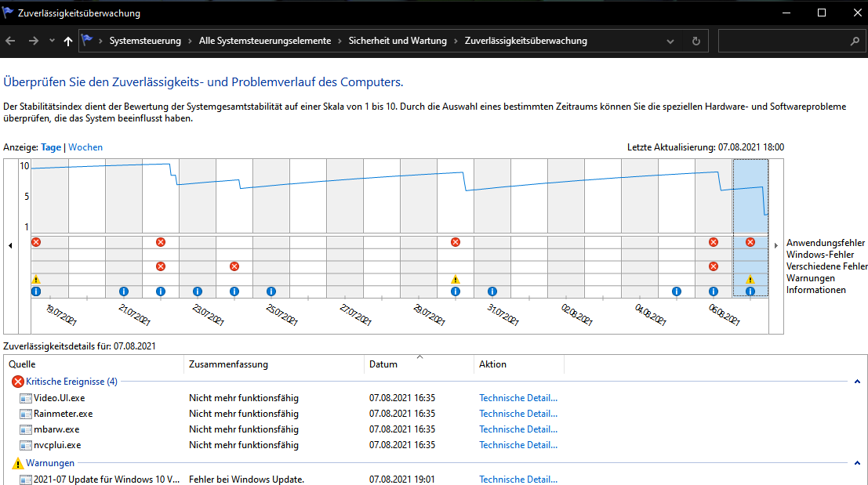Refresh the address bar location
Image resolution: width=868 pixels, height=485 pixels.
695,41
